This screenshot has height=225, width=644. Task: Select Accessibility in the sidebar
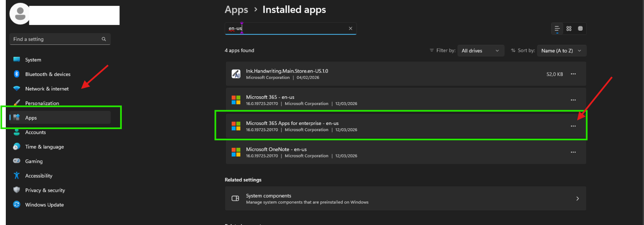60,176
